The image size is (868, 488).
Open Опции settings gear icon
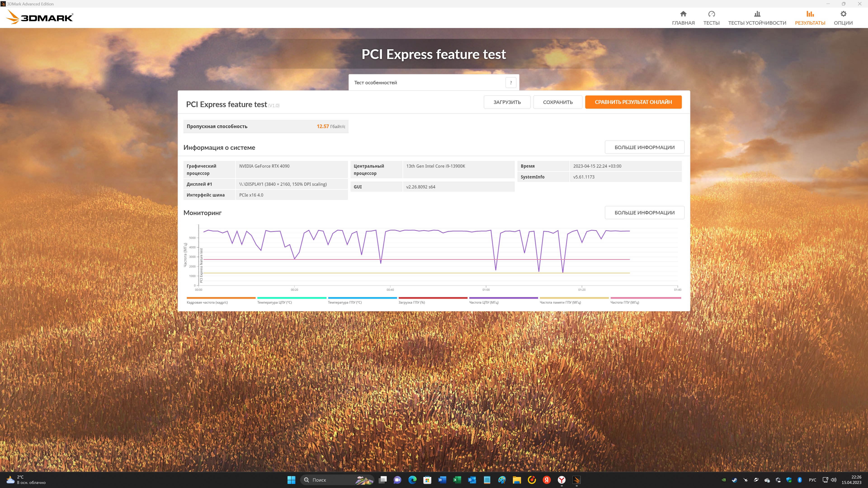(843, 14)
